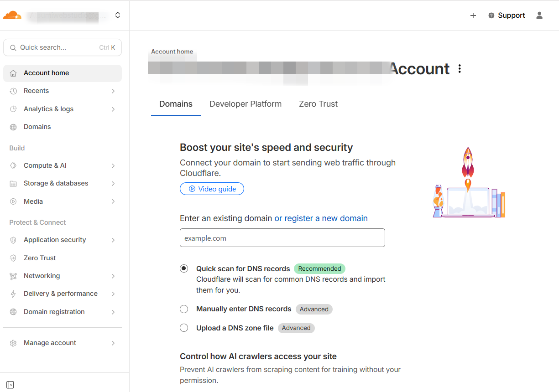Choose Manually enter DNS records option
Screen dimensions: 559x392
pos(184,309)
